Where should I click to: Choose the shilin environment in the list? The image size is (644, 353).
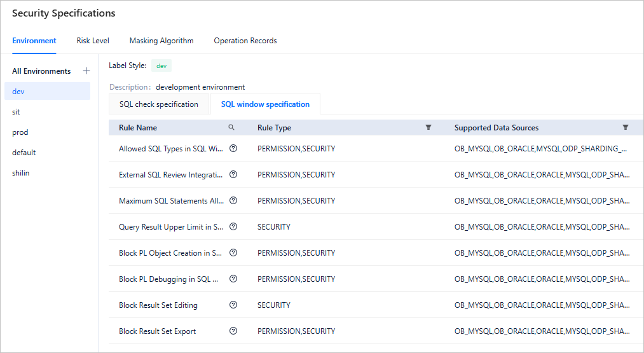[x=21, y=173]
